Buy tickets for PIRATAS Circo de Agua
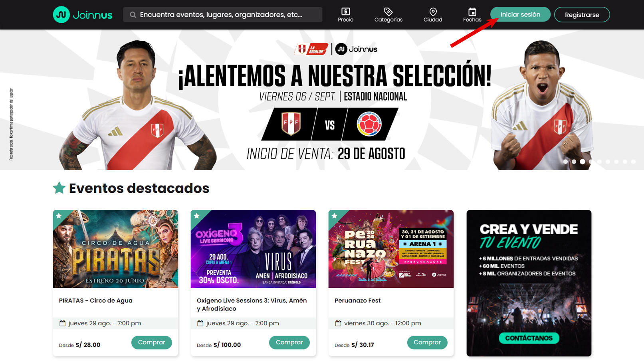 click(151, 342)
